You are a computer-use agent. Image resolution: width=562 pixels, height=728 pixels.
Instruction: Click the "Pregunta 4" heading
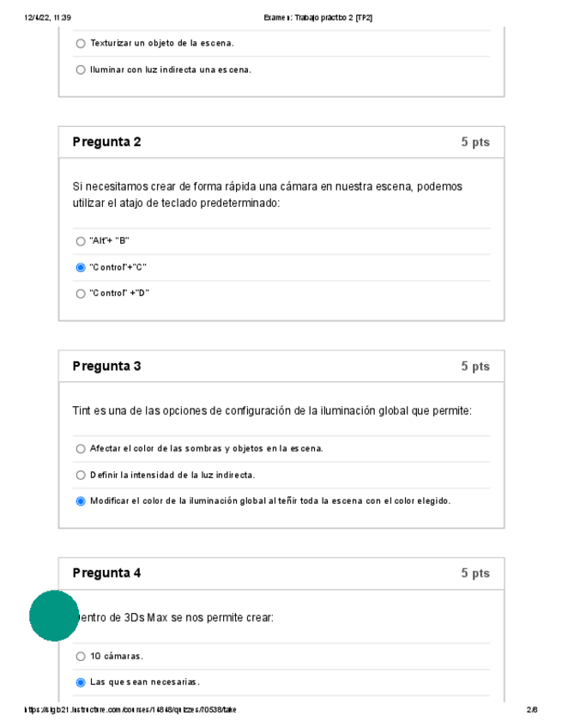coord(106,573)
